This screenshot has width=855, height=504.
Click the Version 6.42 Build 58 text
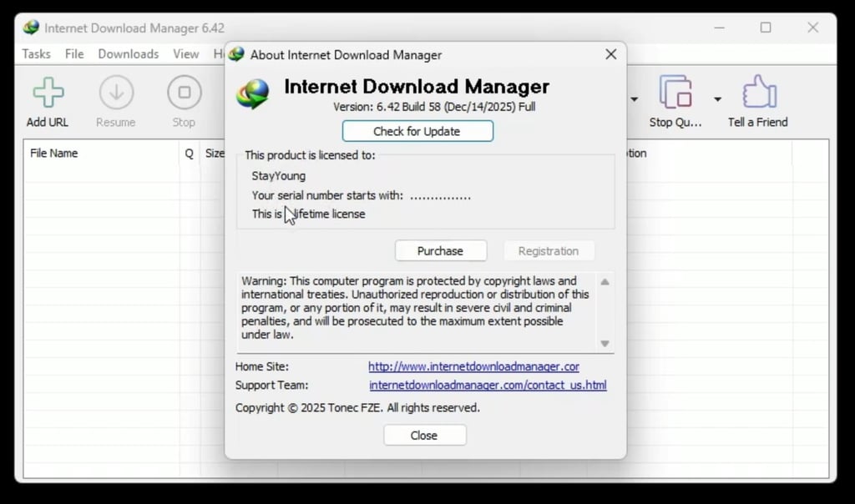[x=434, y=107]
